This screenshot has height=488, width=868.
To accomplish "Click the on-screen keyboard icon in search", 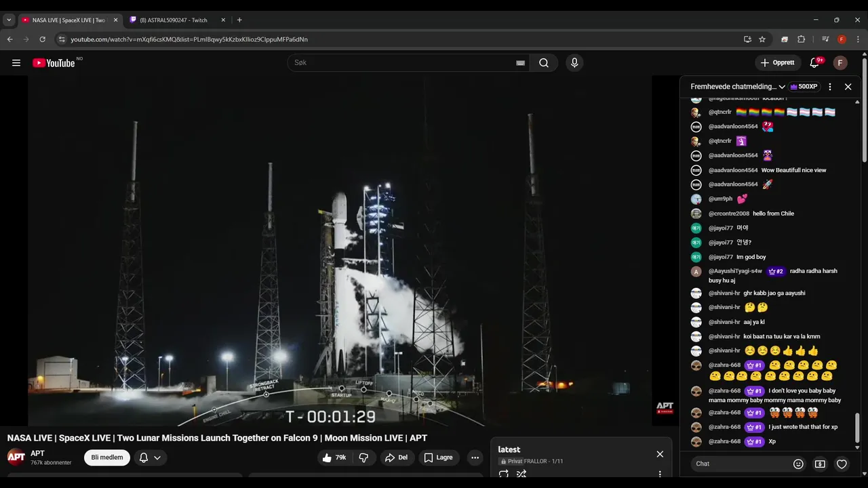I will click(520, 63).
